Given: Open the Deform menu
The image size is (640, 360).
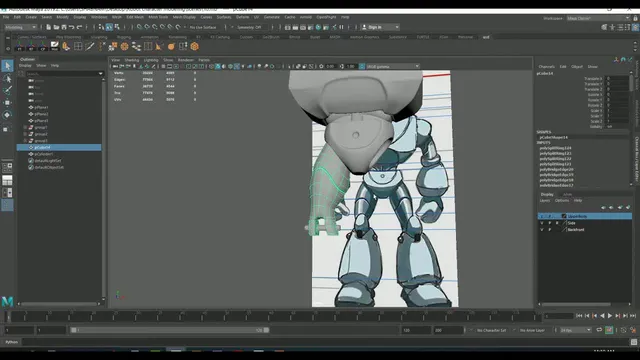Looking at the screenshot, I should 242,17.
